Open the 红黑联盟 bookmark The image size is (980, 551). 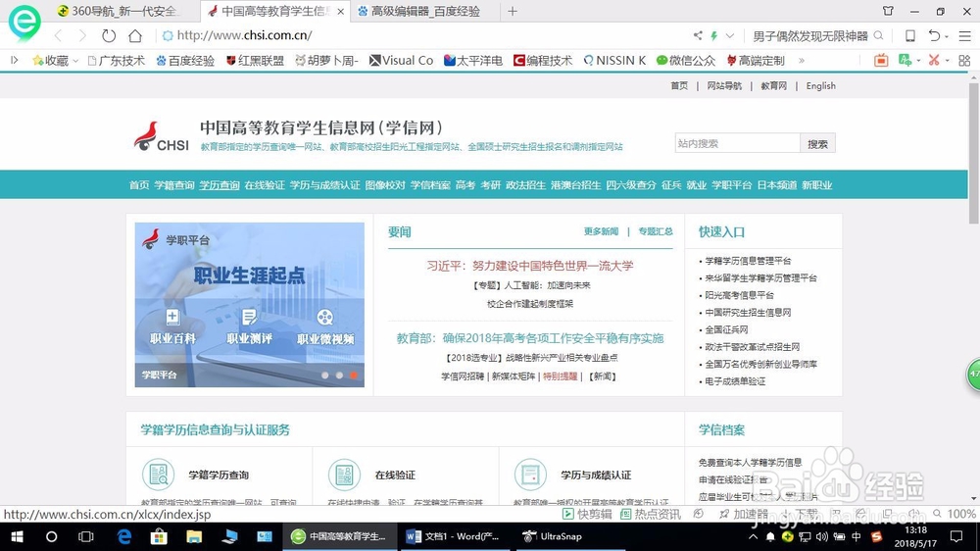coord(255,60)
